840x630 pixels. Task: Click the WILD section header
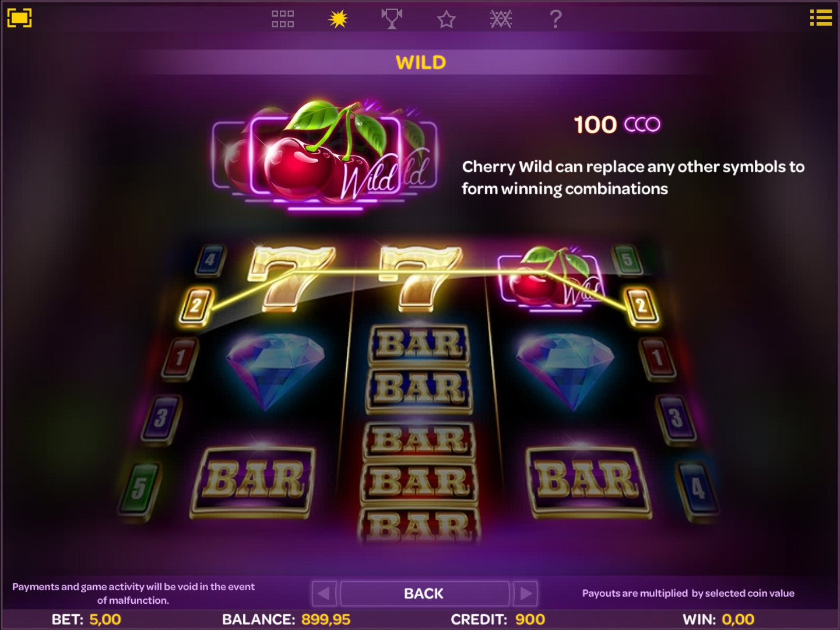421,62
